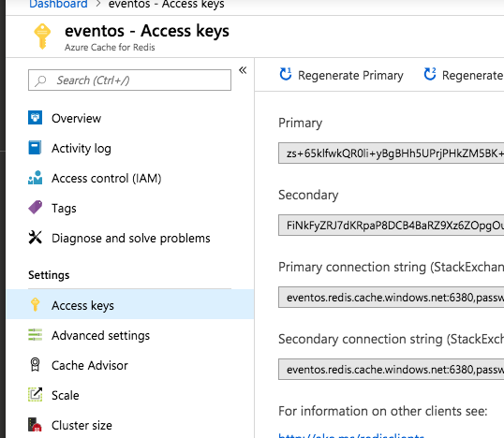Click the Primary key text field
The image size is (504, 438).
pyautogui.click(x=392, y=153)
